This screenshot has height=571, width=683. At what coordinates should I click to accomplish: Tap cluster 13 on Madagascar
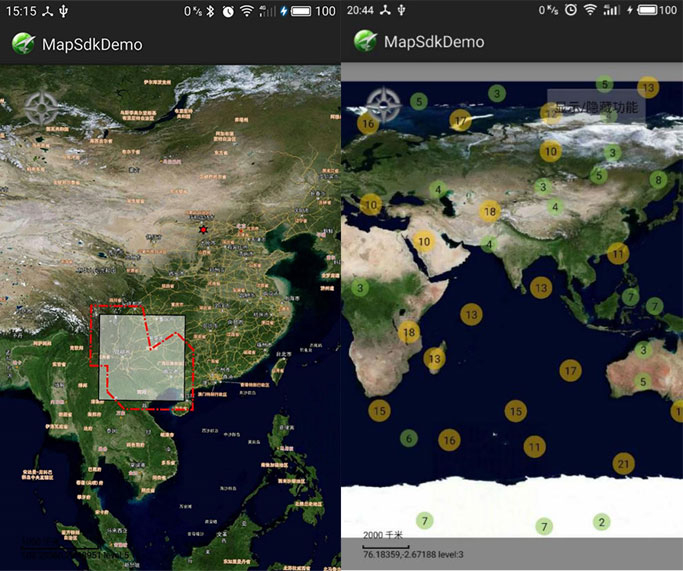(x=435, y=359)
